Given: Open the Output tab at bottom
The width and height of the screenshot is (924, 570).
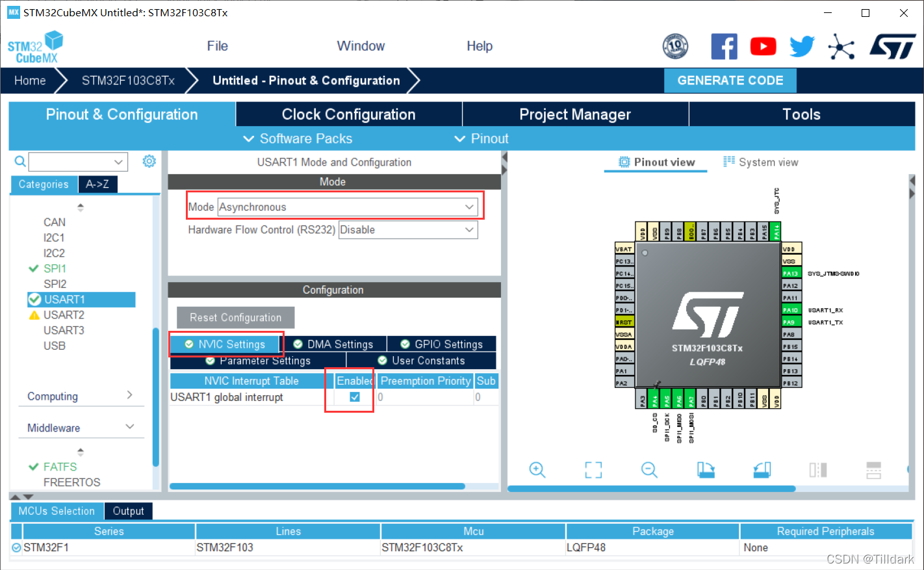Looking at the screenshot, I should (x=128, y=511).
